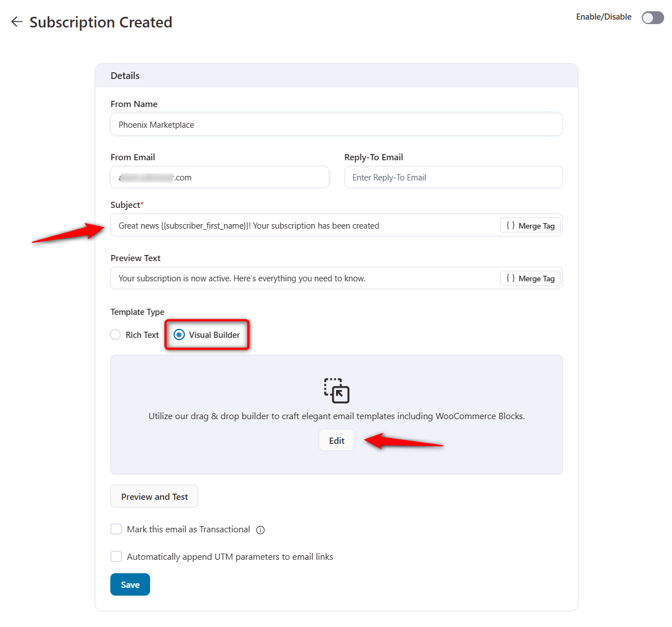Click the From Email field
The height and width of the screenshot is (627, 672).
(x=220, y=177)
